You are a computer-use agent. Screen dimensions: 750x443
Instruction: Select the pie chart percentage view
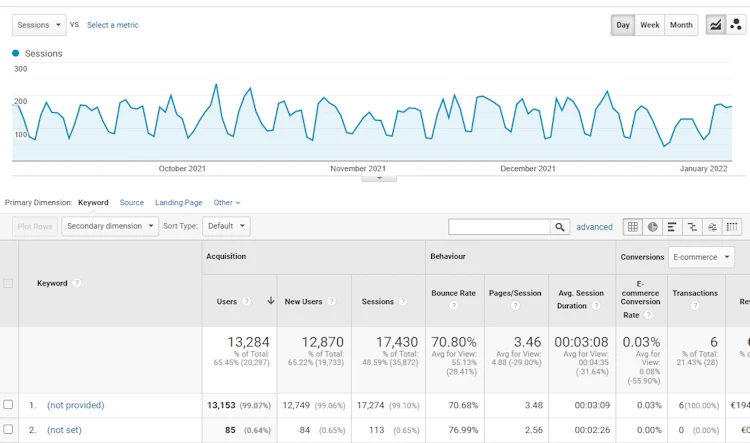(652, 227)
